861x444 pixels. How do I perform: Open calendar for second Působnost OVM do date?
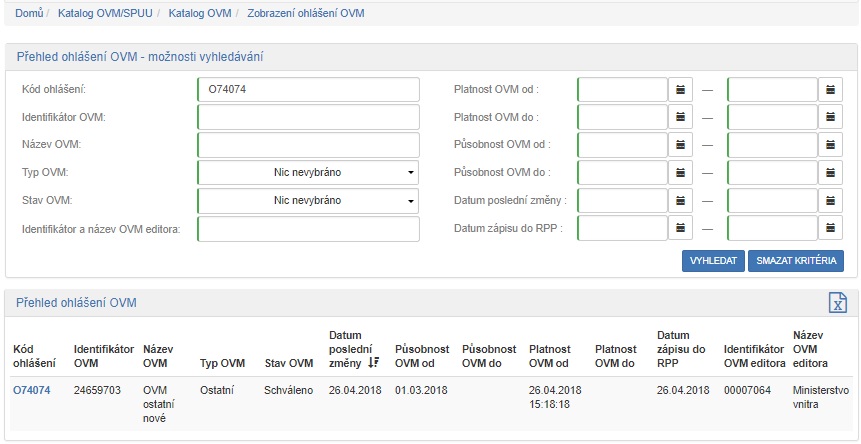(831, 173)
